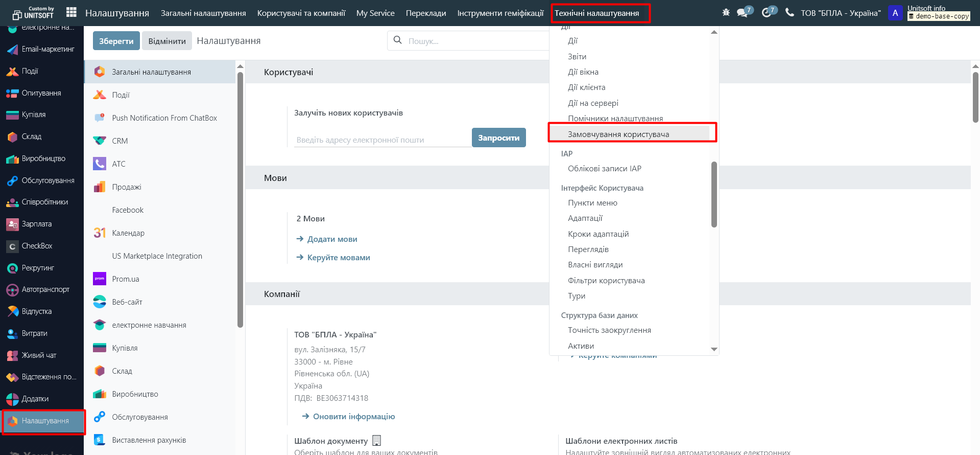
Task: Open Email-маркетинг app in sidebar
Action: [x=47, y=49]
